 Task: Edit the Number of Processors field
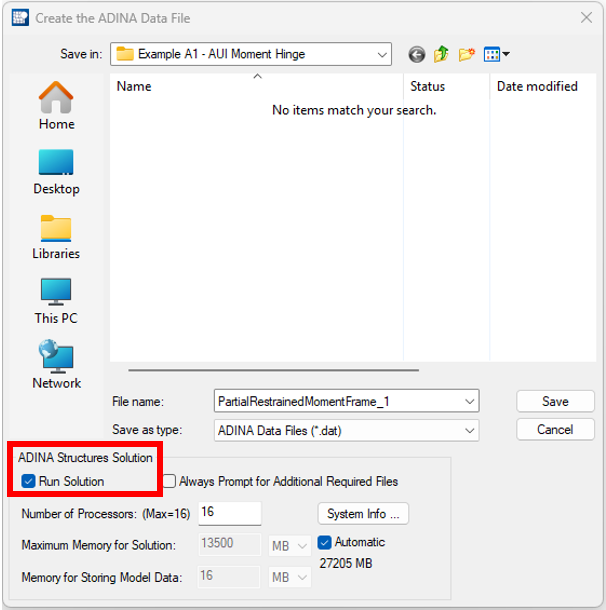point(229,513)
